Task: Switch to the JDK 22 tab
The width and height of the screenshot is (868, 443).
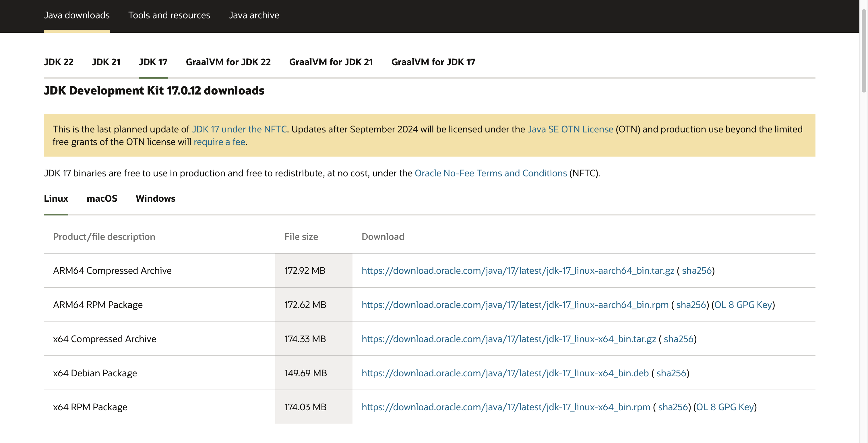Action: click(59, 62)
